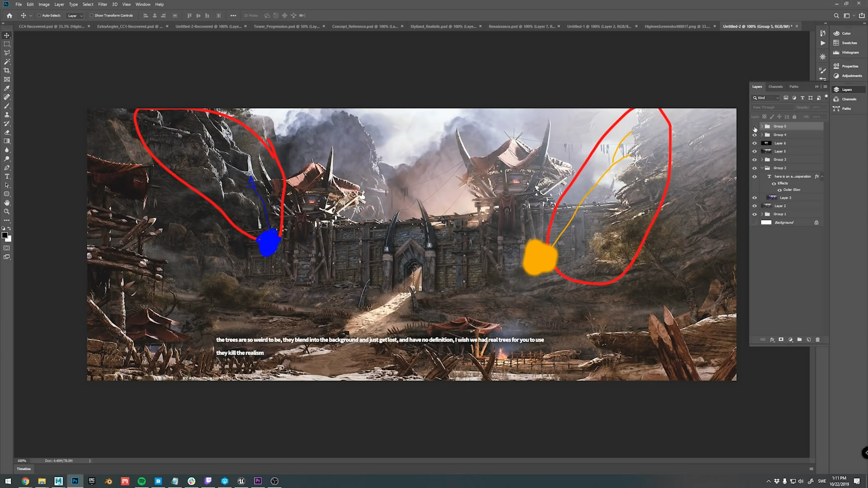Select the Pen tool

[7, 168]
